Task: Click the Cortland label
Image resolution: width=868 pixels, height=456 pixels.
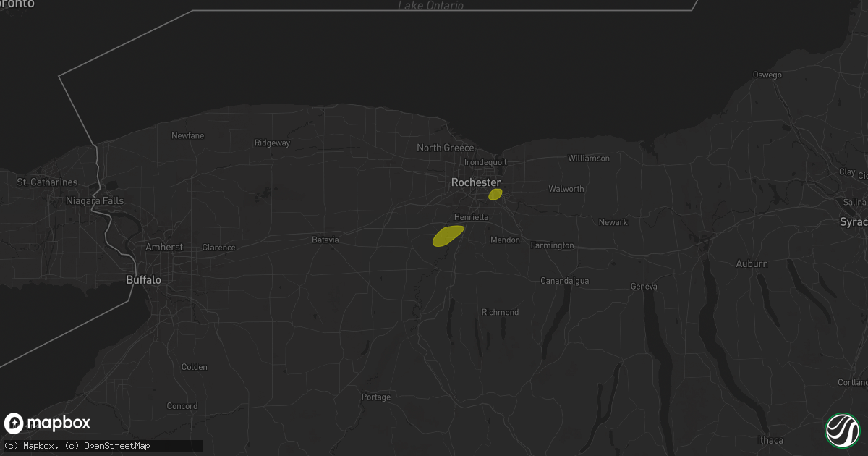Action: (852, 382)
